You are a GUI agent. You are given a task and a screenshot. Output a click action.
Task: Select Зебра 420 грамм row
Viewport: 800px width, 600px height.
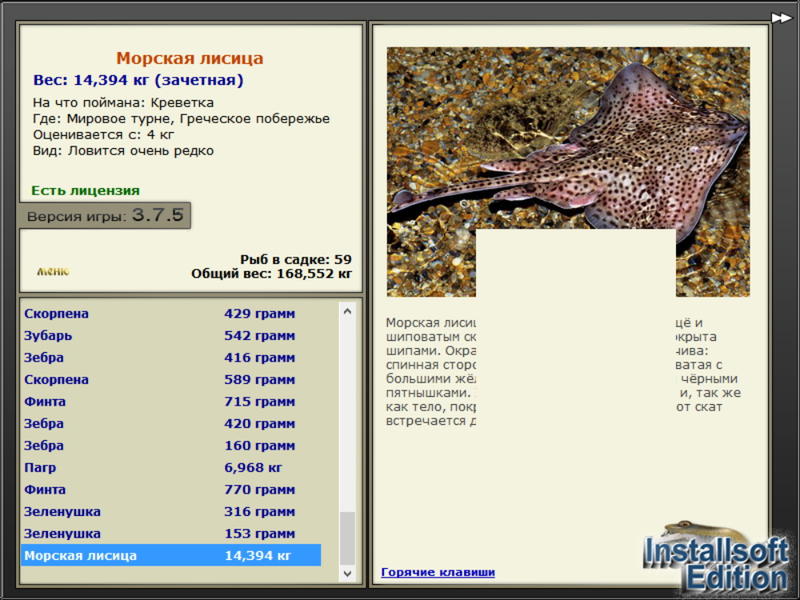(171, 423)
